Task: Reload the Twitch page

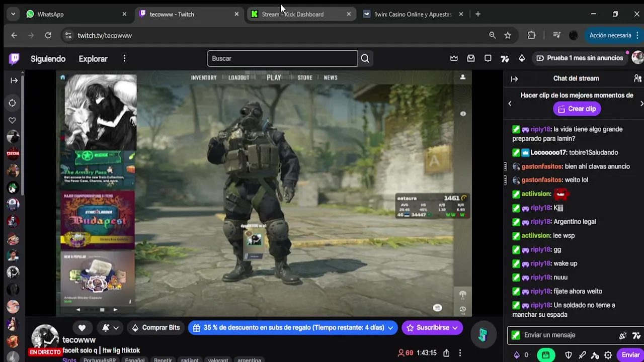Action: pos(48,35)
